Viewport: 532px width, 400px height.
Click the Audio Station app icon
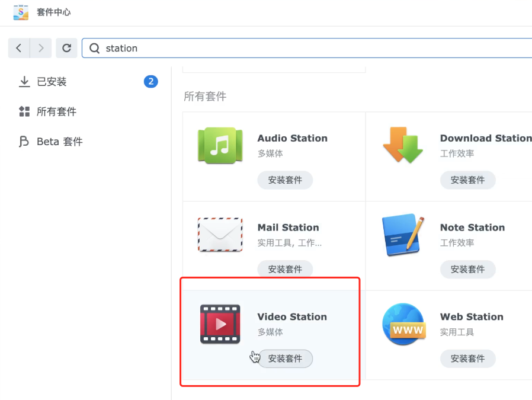tap(220, 145)
